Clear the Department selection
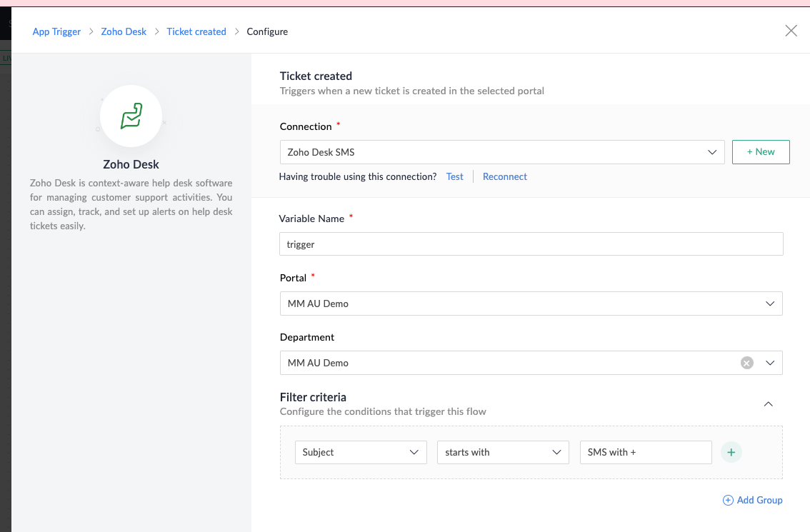This screenshot has height=532, width=810. [x=746, y=363]
